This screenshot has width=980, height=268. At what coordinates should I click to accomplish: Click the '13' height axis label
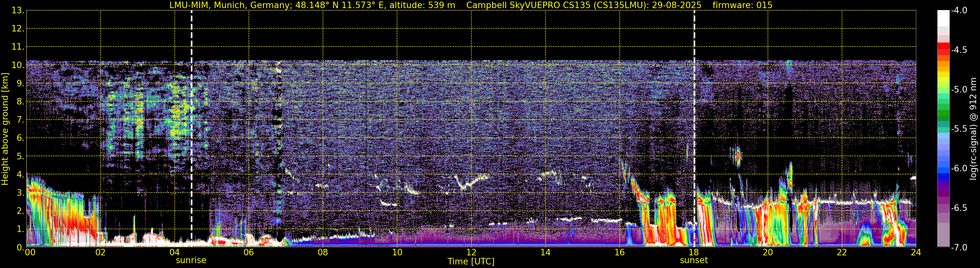click(x=17, y=11)
